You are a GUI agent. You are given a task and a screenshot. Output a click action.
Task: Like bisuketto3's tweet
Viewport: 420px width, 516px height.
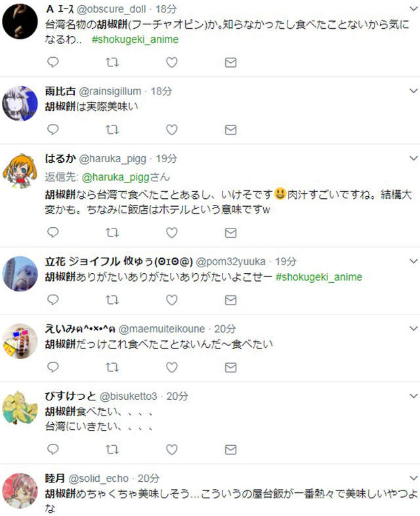pyautogui.click(x=171, y=449)
